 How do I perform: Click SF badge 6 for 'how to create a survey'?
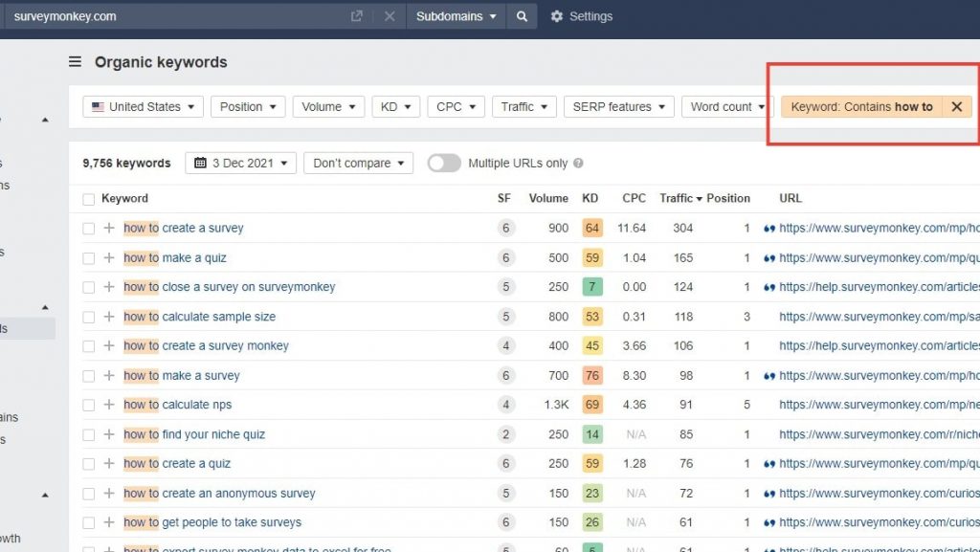tap(506, 228)
